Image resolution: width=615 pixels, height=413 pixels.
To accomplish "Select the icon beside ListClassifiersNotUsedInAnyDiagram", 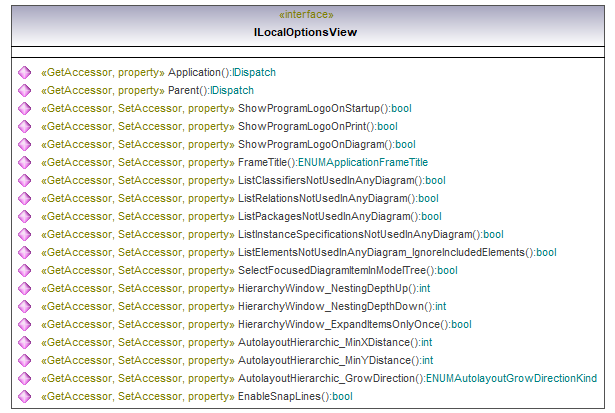I will [x=24, y=181].
